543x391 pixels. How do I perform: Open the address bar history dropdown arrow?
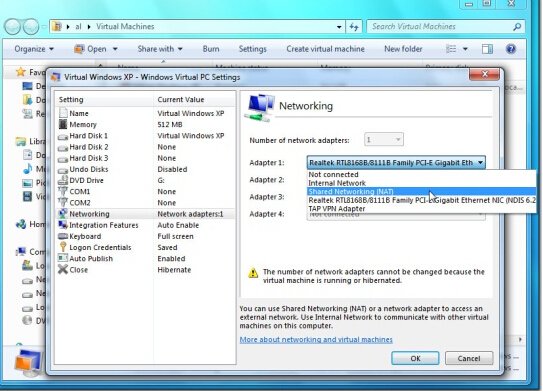(x=339, y=27)
